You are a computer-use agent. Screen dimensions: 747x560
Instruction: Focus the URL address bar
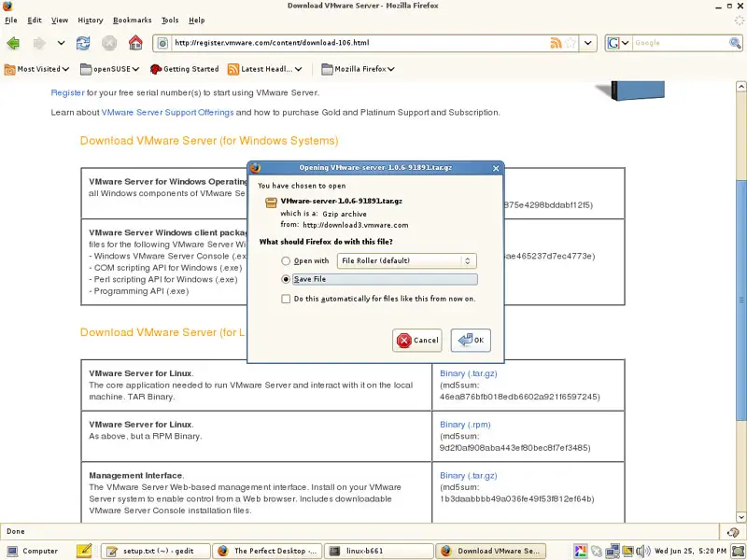pos(359,43)
